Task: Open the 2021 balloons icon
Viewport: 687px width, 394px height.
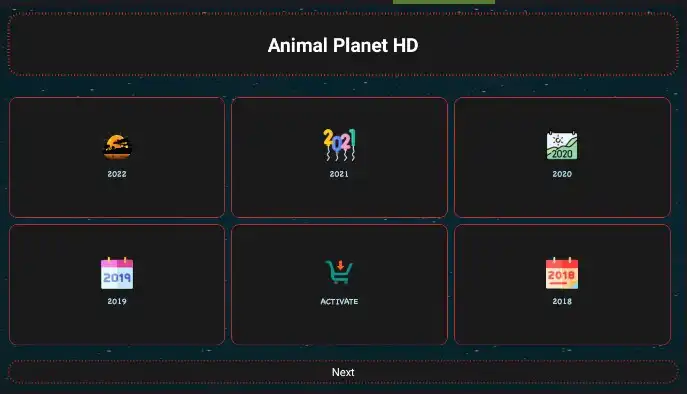Action: tap(339, 145)
